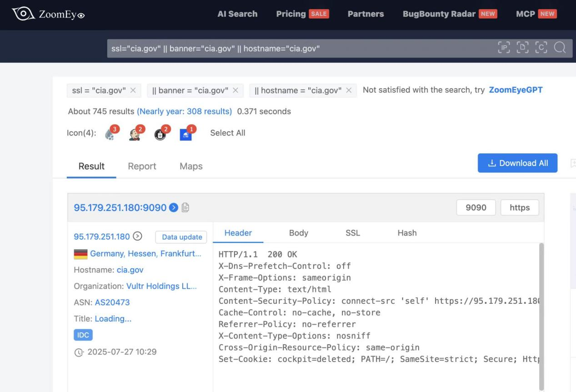Click the Set-Cookie header line
This screenshot has width=576, height=392.
(378, 360)
